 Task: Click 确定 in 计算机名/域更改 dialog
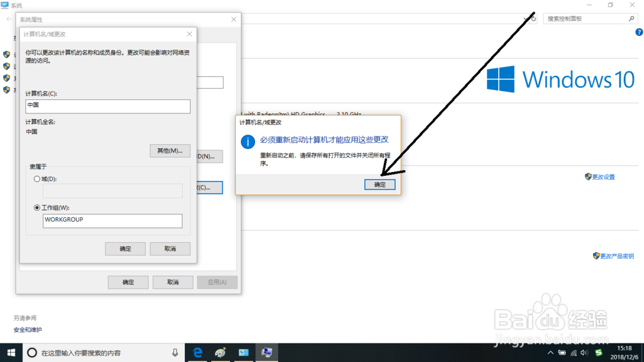[125, 249]
